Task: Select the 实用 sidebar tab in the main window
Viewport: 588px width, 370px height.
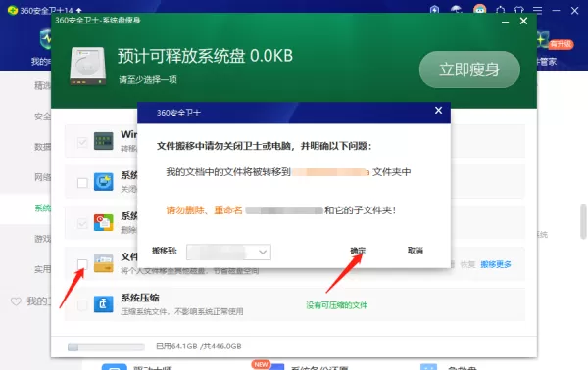Action: [42, 269]
